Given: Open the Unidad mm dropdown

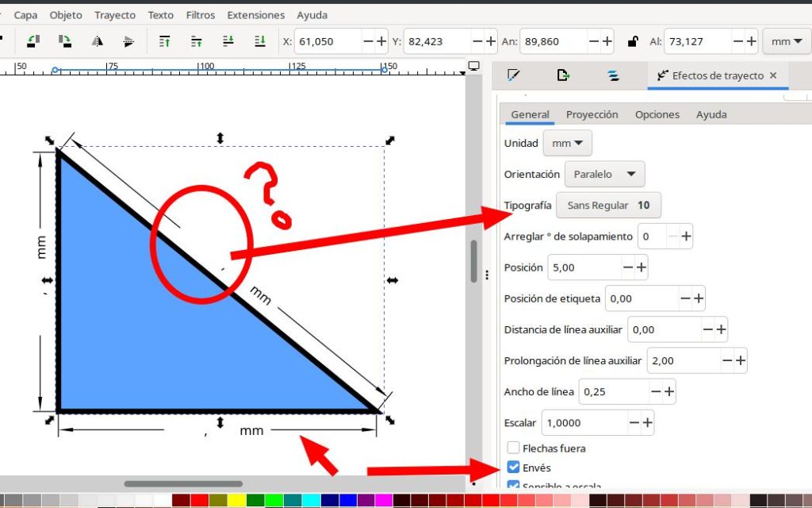Looking at the screenshot, I should [567, 143].
